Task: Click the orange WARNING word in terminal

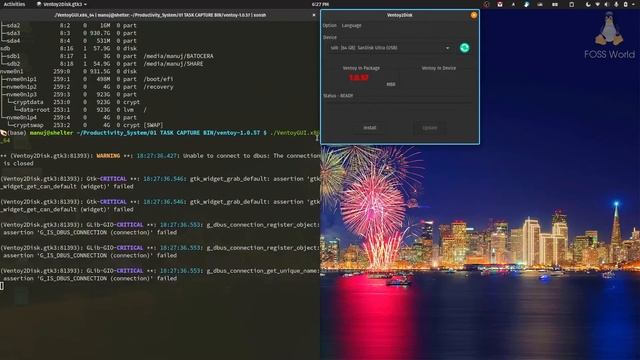Action: (108, 156)
